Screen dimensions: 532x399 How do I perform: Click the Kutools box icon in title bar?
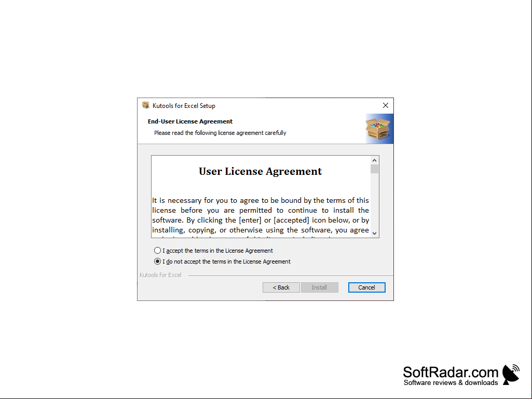point(145,105)
